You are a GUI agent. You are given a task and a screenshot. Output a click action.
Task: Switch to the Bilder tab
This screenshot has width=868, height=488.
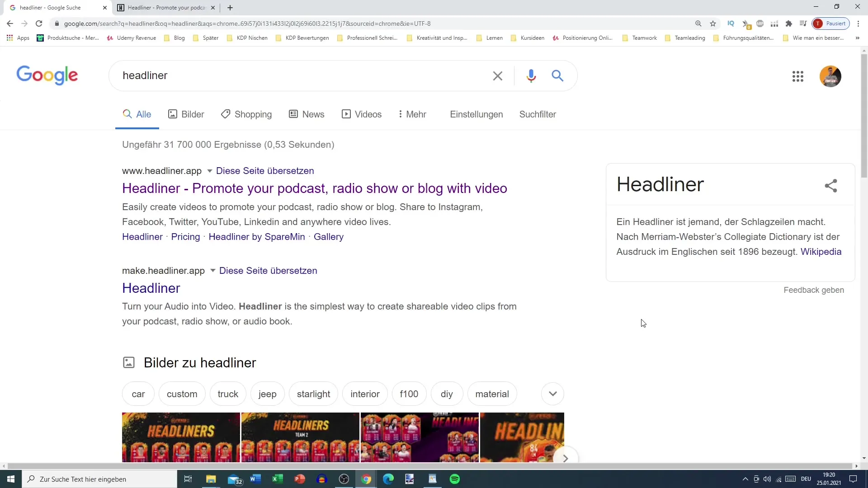coord(186,114)
